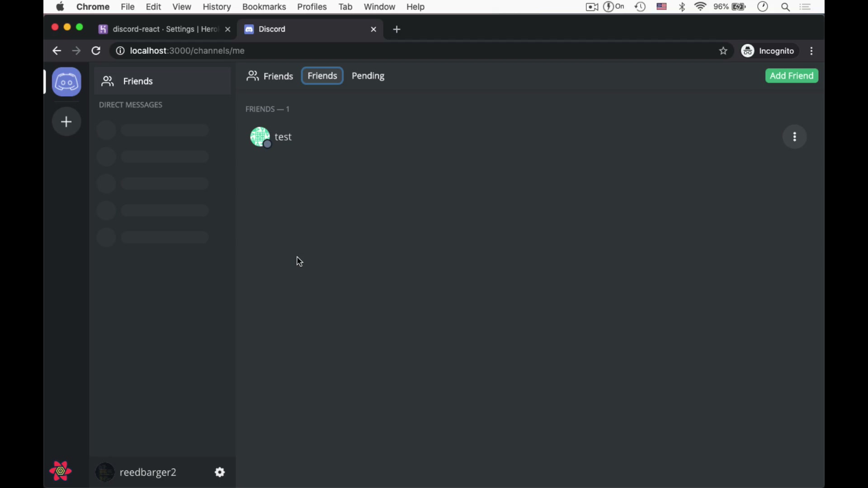This screenshot has height=488, width=868.
Task: Open Chrome three-dot menu
Action: click(x=812, y=51)
